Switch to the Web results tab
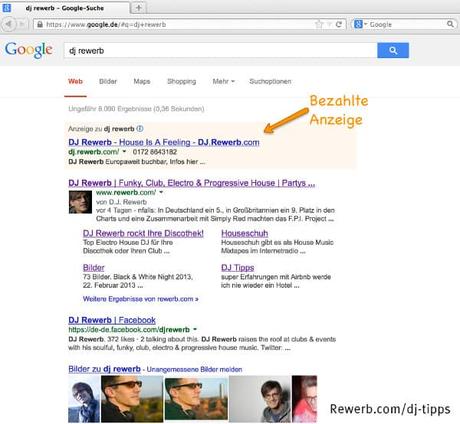Image resolution: width=460 pixels, height=424 pixels. [75, 81]
